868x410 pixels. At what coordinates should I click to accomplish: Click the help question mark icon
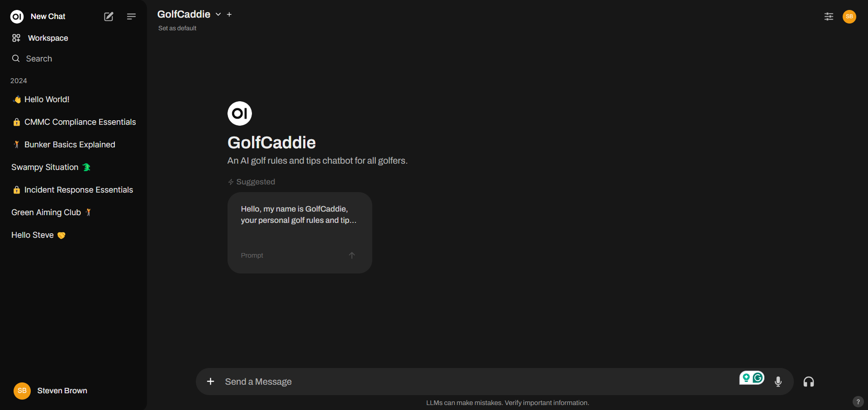tap(858, 401)
